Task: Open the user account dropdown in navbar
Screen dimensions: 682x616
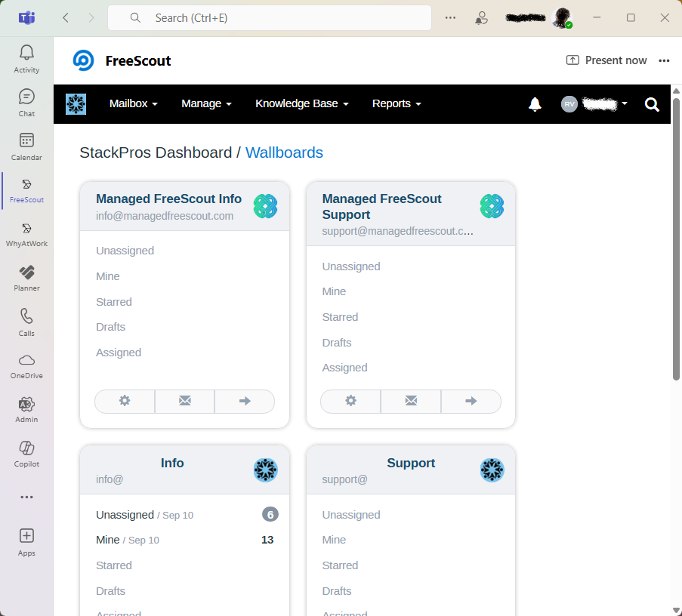Action: click(595, 104)
